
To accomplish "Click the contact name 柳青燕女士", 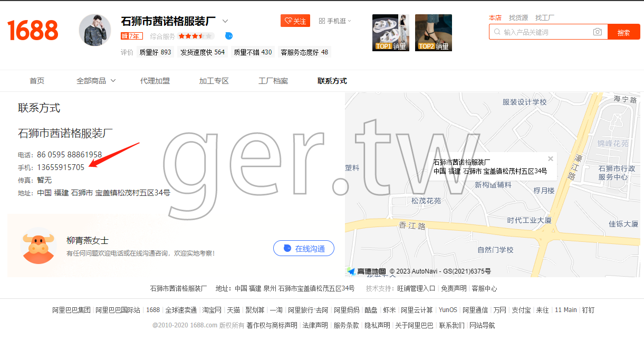I will click(88, 240).
